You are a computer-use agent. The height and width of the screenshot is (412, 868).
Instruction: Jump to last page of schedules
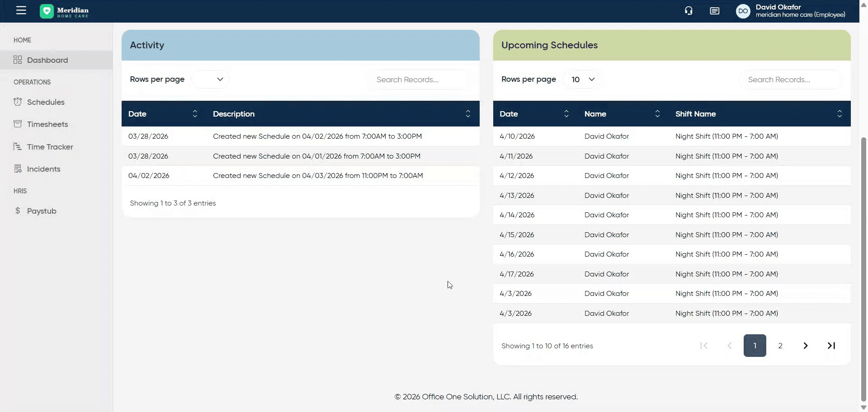point(831,346)
